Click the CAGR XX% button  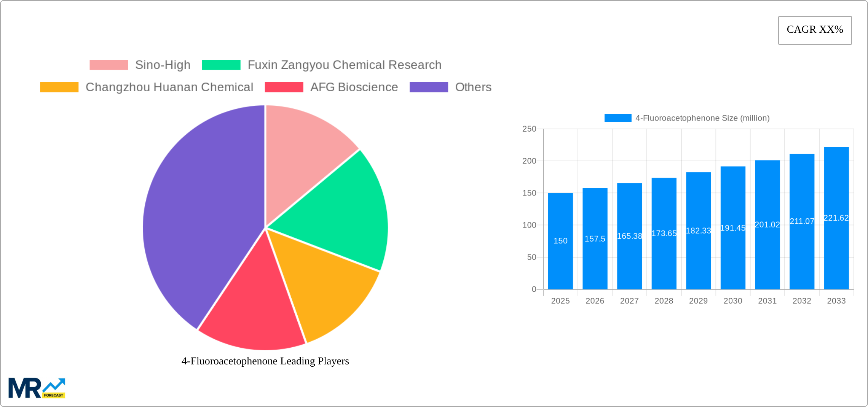[x=814, y=30]
